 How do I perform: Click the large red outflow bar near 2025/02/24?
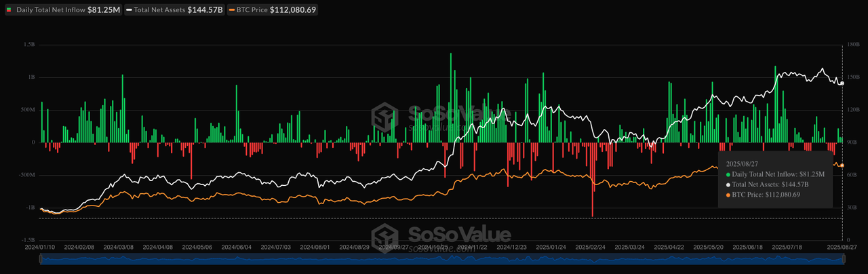tap(593, 180)
